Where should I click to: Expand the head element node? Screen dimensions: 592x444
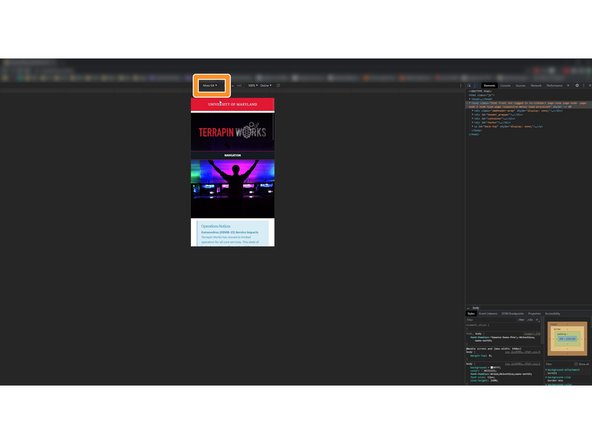[x=470, y=99]
